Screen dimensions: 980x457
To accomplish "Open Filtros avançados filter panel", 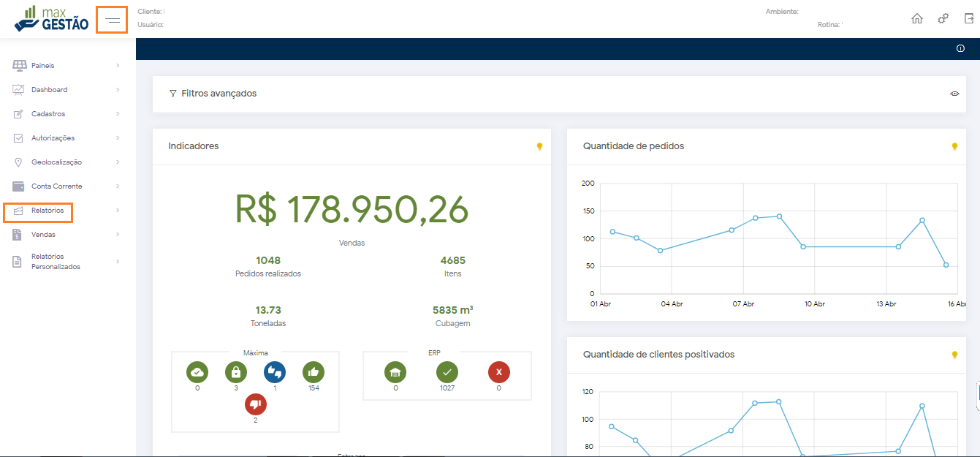I will 219,94.
